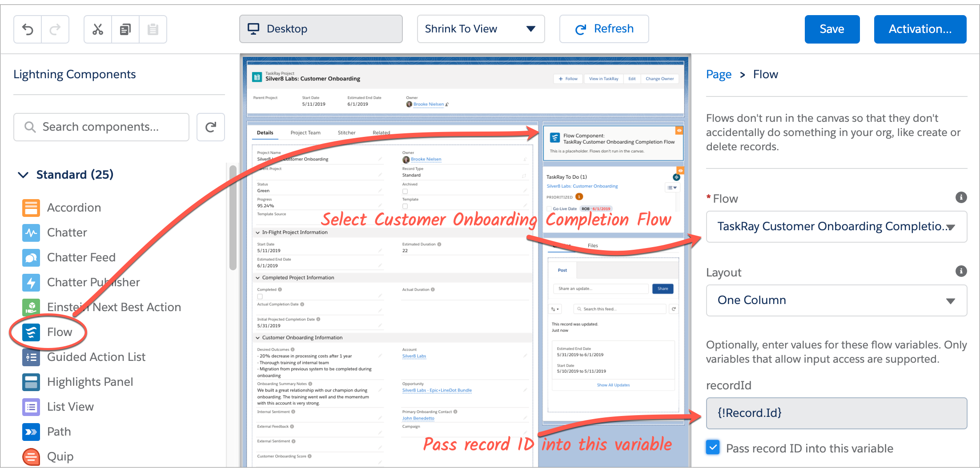This screenshot has width=980, height=472.
Task: Switch to the Related tab
Action: pos(382,133)
